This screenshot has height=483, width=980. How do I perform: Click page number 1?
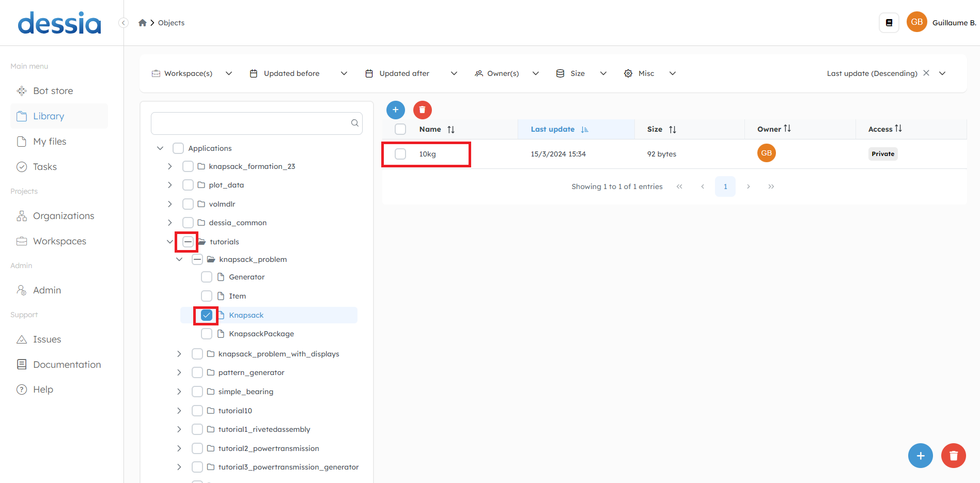point(725,186)
